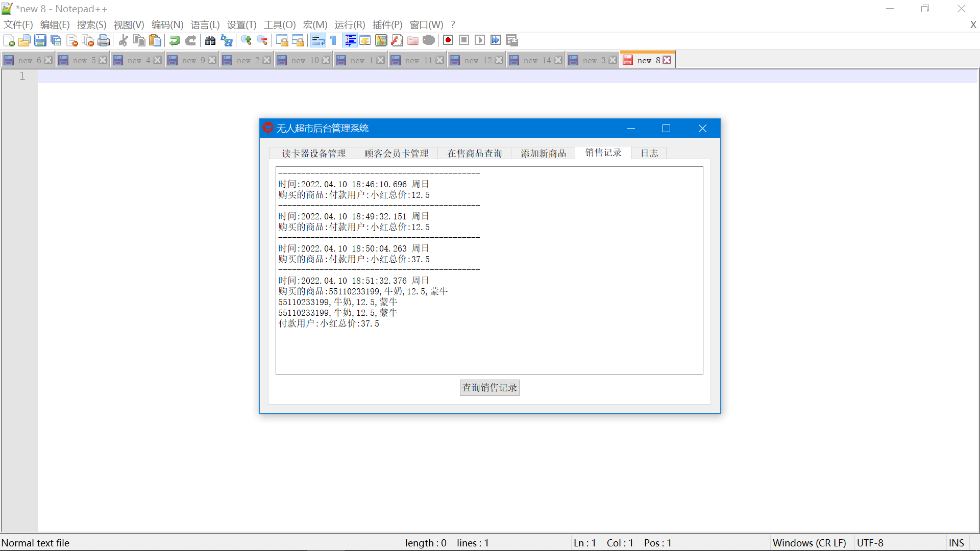This screenshot has width=980, height=551.
Task: Toggle the Word Wrap toolbar button
Action: coord(317,40)
